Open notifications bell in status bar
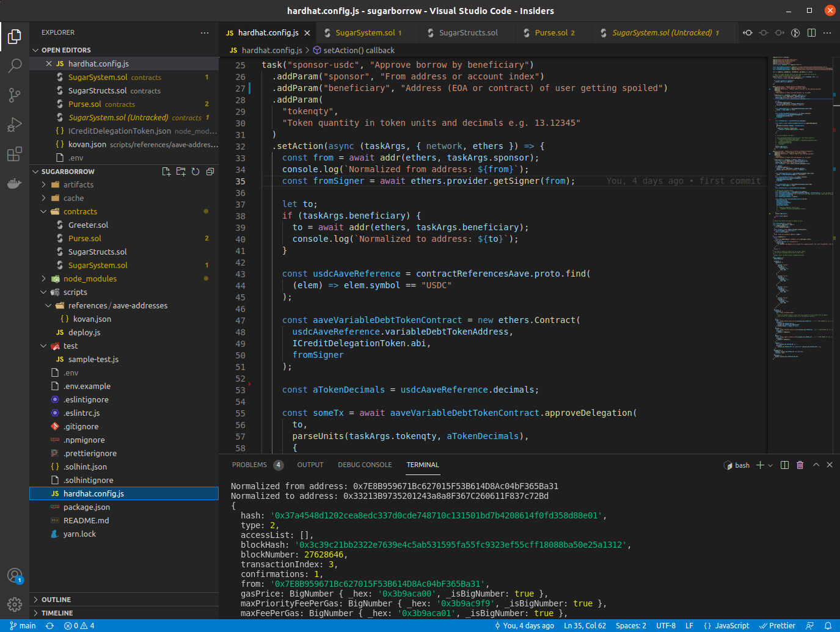Screen dimensions: 840x632 (x=828, y=626)
